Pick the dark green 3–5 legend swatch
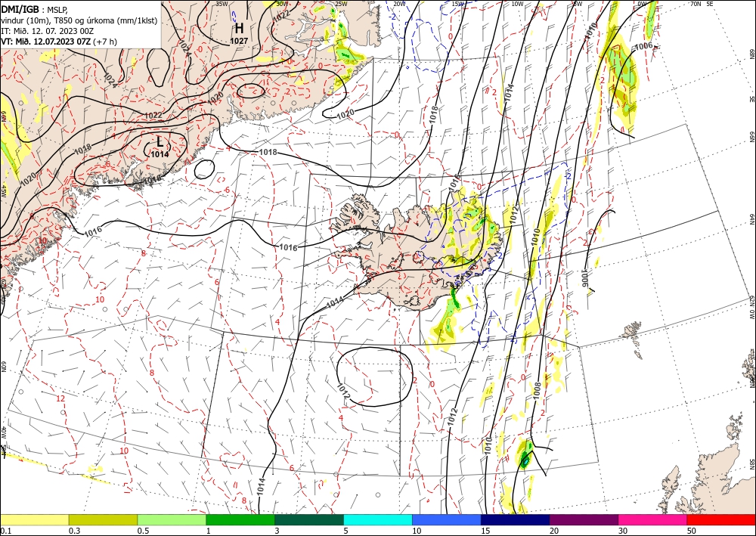This screenshot has width=756, height=536. click(309, 519)
